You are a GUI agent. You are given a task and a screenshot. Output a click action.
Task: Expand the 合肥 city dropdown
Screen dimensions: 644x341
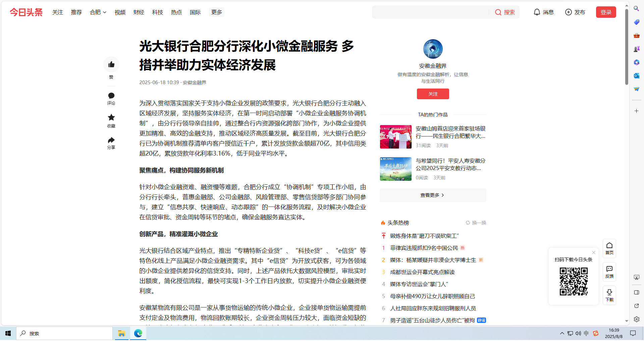coord(98,12)
